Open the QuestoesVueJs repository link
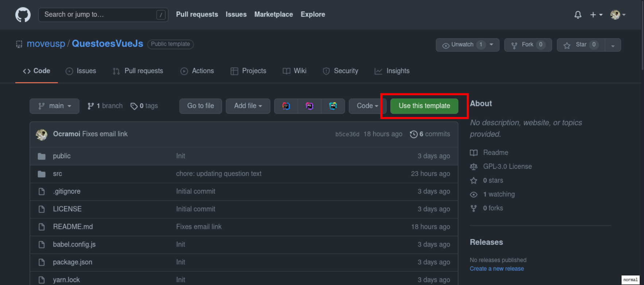This screenshot has width=644, height=285. pos(108,44)
